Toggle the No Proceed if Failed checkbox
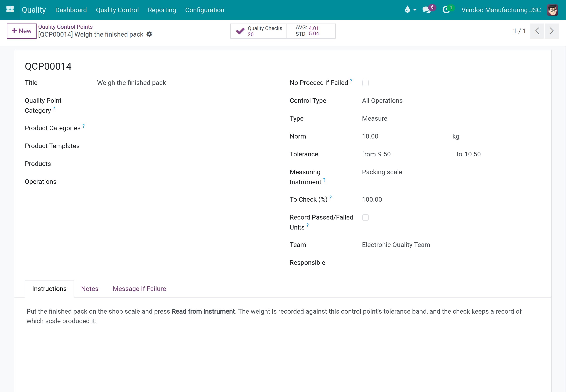566x392 pixels. [x=365, y=83]
